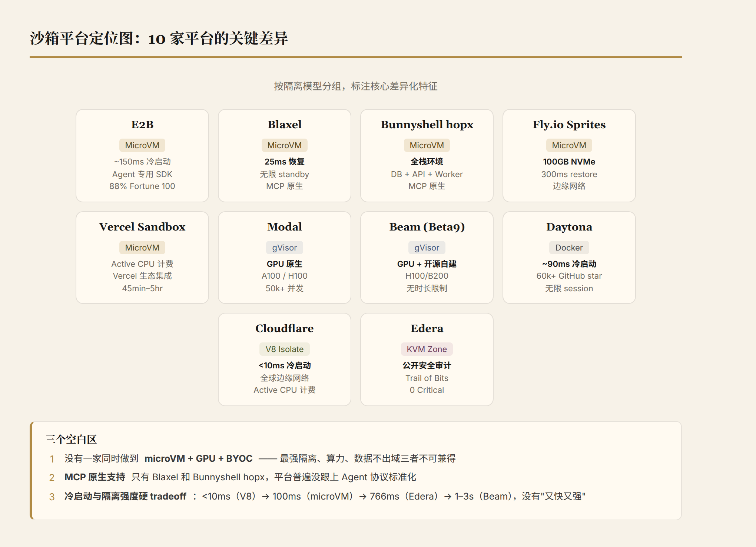Click Active CPU 计费 in Vercel card
The height and width of the screenshot is (547, 756).
pyautogui.click(x=142, y=264)
